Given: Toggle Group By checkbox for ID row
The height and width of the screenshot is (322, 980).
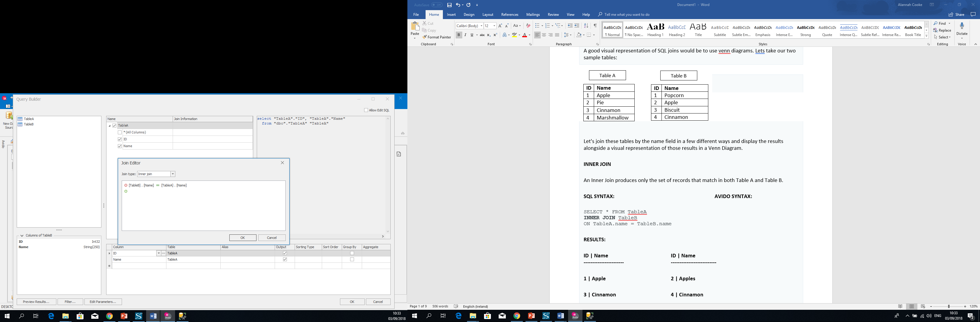Looking at the screenshot, I should pyautogui.click(x=352, y=253).
